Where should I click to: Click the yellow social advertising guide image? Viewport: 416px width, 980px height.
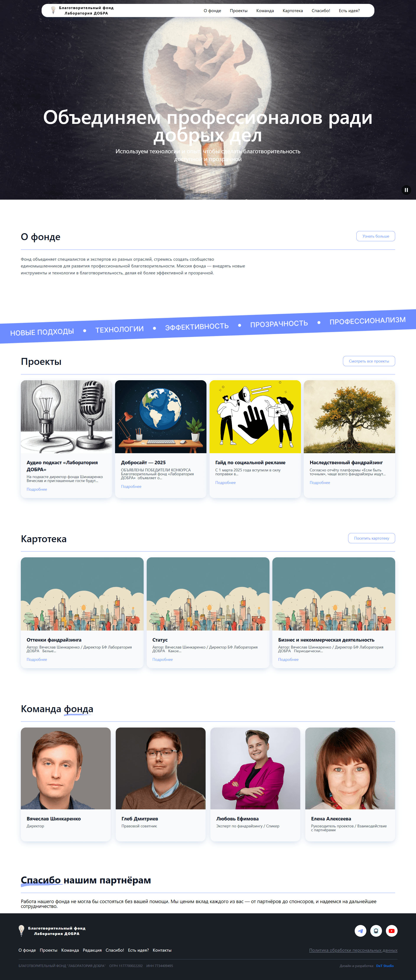click(x=255, y=417)
